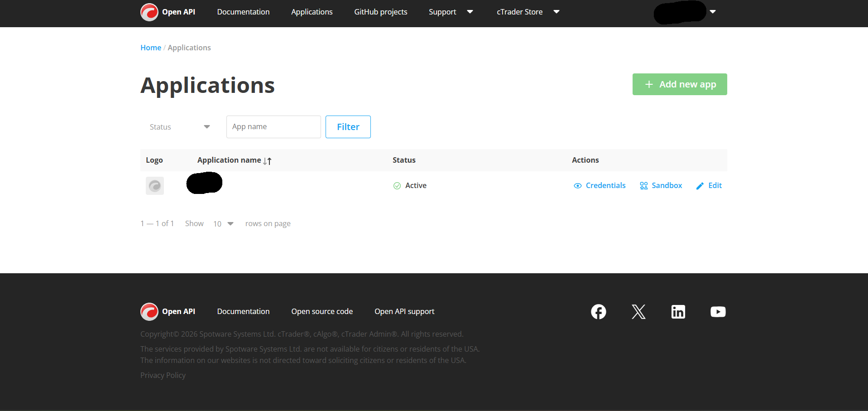Open the rows-per-page Show dropdown
Viewport: 868px width, 411px height.
(x=223, y=223)
